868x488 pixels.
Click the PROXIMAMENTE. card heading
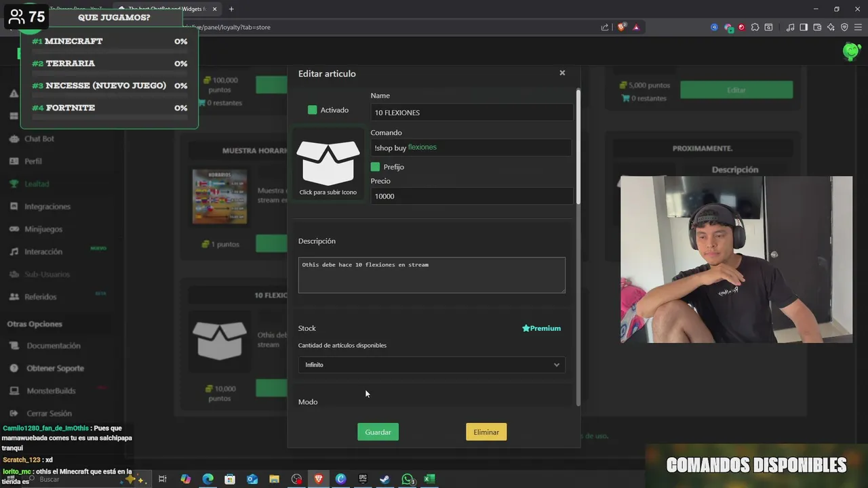703,148
